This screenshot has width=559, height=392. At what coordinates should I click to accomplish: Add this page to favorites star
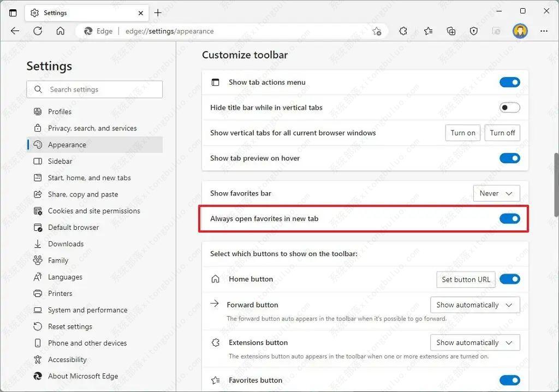click(x=377, y=31)
